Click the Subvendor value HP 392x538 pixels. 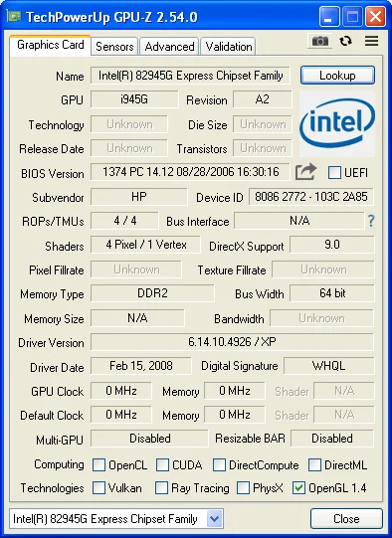[139, 197]
